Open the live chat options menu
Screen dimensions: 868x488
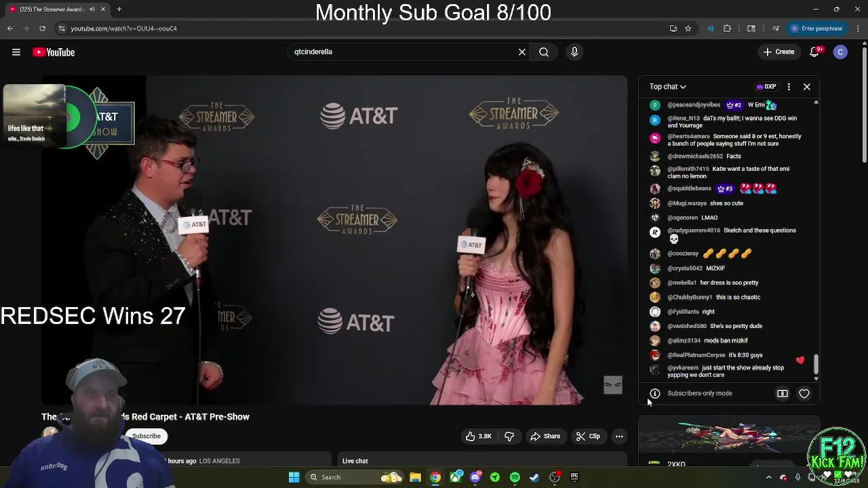coord(789,87)
